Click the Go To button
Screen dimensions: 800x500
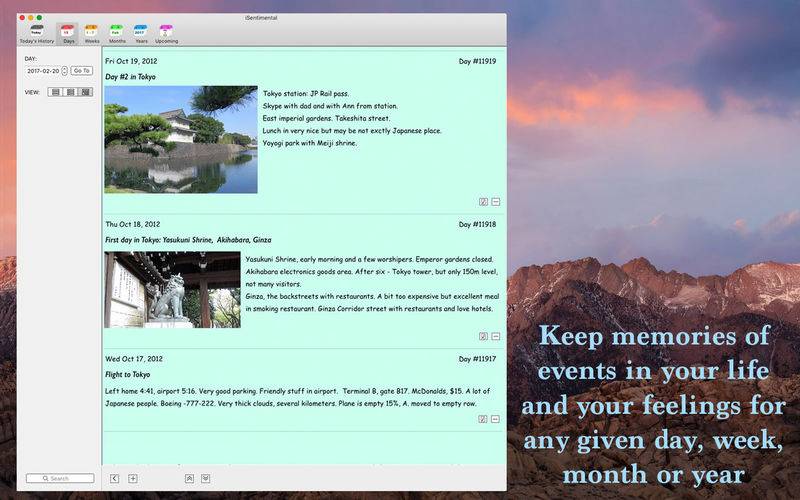pos(82,70)
